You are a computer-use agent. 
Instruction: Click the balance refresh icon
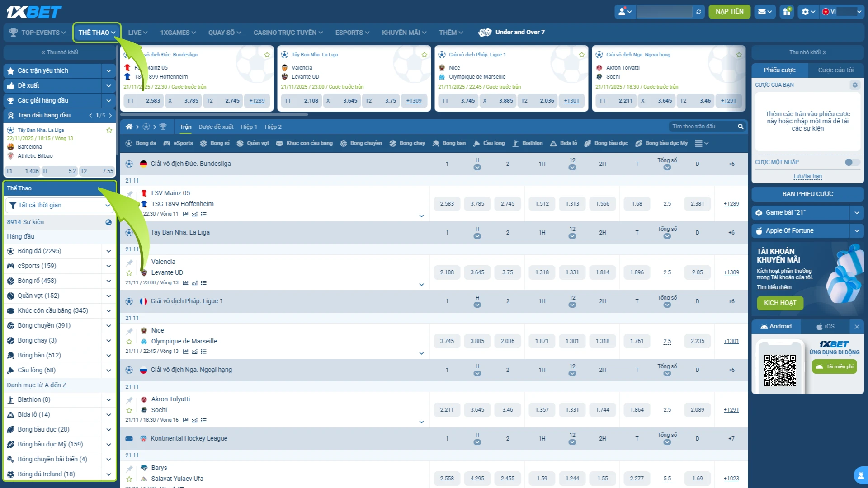[698, 12]
